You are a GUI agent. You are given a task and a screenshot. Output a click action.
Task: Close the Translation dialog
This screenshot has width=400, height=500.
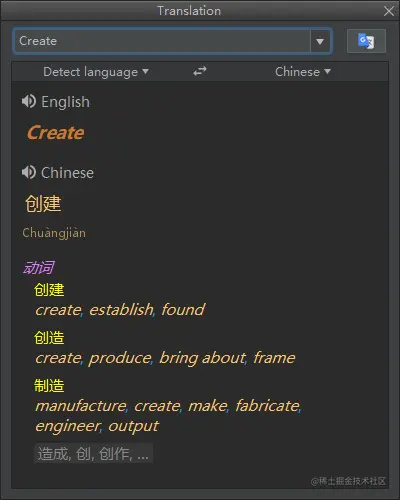(389, 11)
